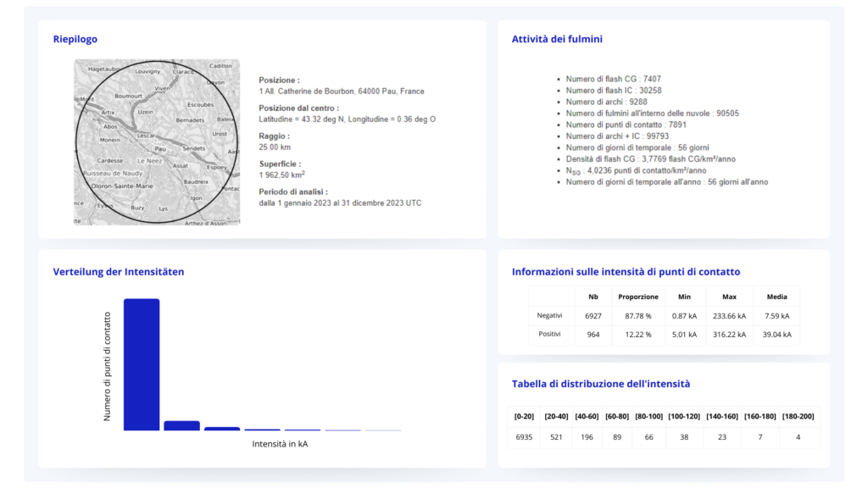
Task: Click the 7.59 kA average cell
Action: (776, 316)
